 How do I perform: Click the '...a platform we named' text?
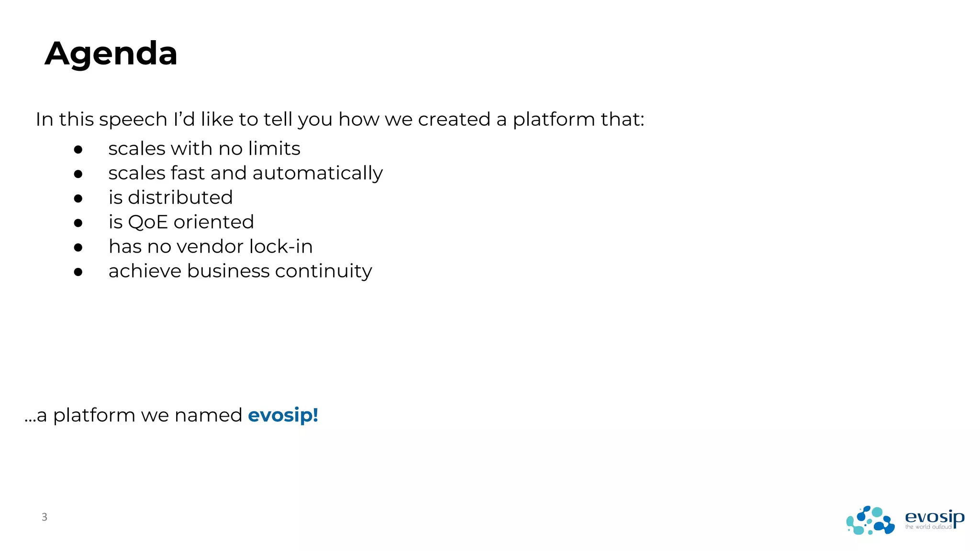[x=134, y=415]
